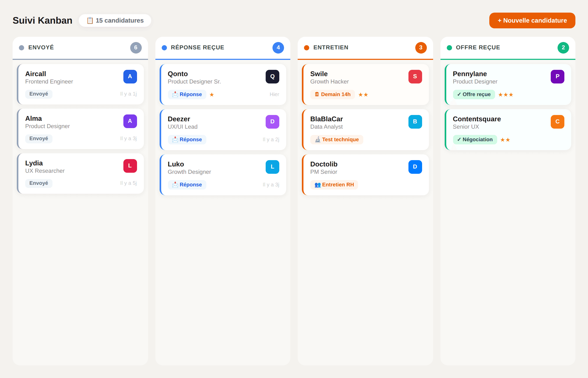This screenshot has height=378, width=588.
Task: Click Pennylane's purple P logo icon
Action: pyautogui.click(x=557, y=76)
